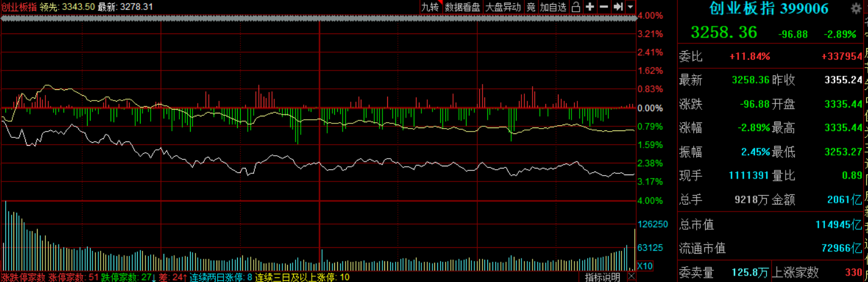
Task: Open the 九转 indicator tab
Action: (430, 7)
